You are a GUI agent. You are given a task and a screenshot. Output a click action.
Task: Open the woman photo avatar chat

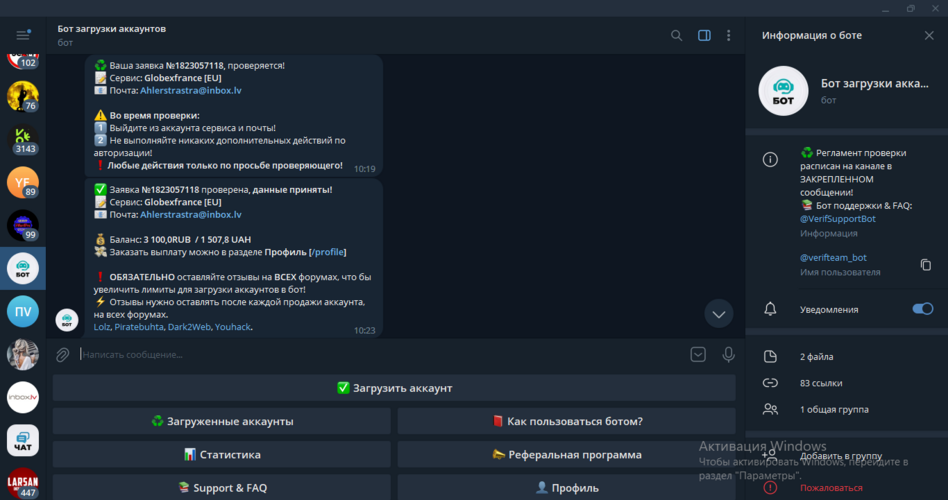pos(23,354)
